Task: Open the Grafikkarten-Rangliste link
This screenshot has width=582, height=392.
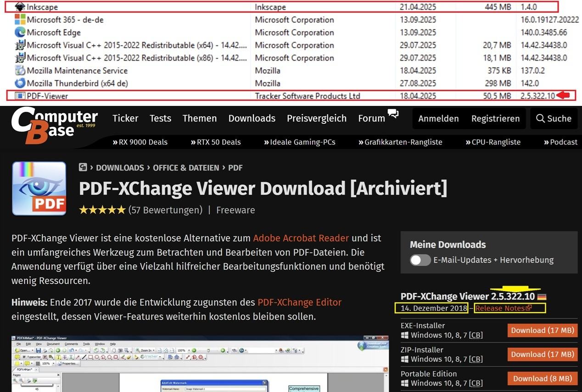Action: (x=400, y=142)
